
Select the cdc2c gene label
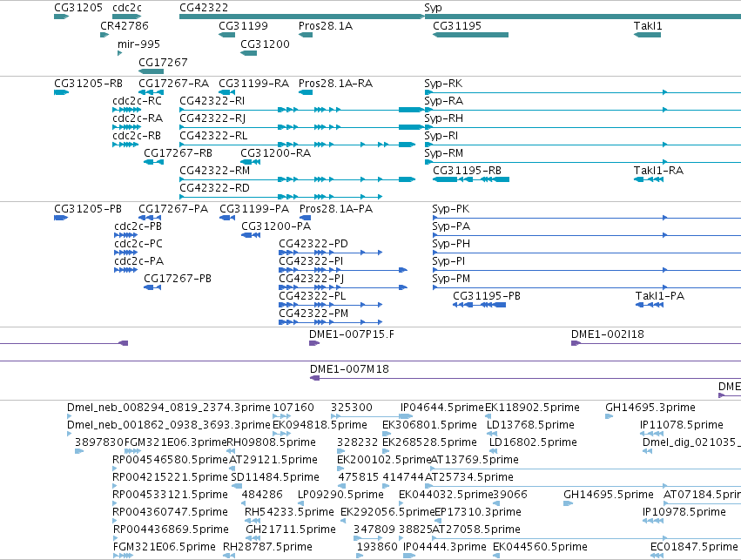click(126, 8)
